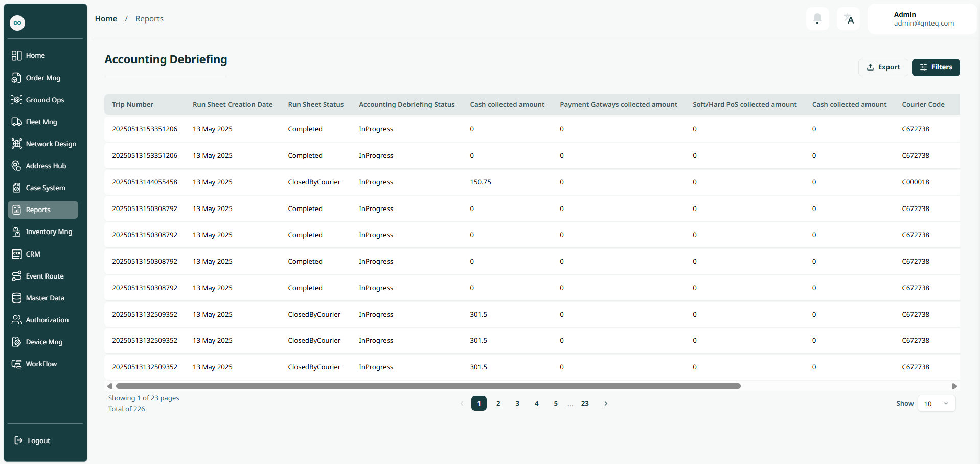The image size is (980, 464).
Task: Click the Export button
Action: 883,67
